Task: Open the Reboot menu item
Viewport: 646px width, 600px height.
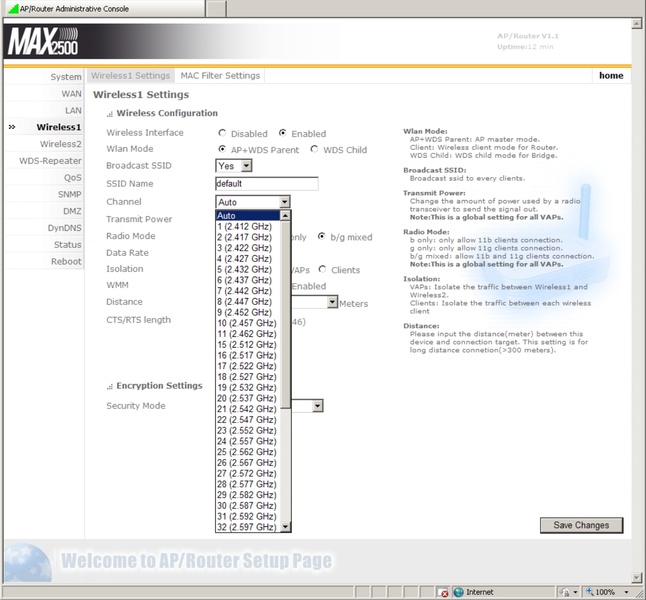Action: 66,261
